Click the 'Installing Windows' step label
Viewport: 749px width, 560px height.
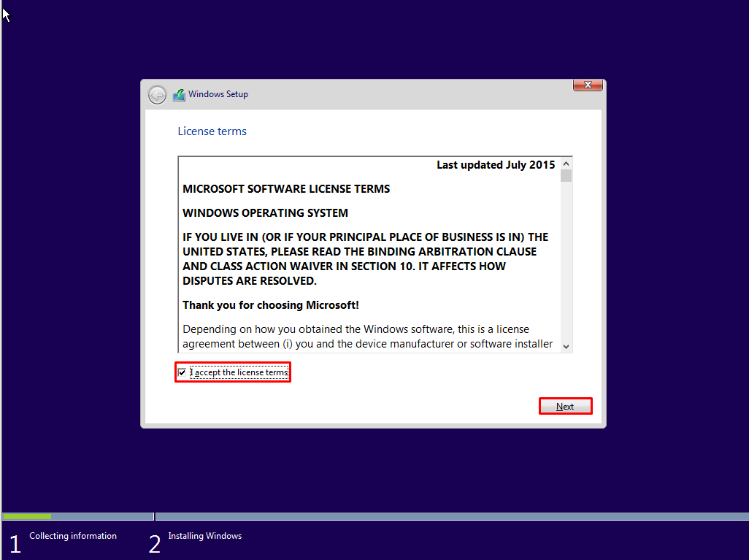pos(205,536)
